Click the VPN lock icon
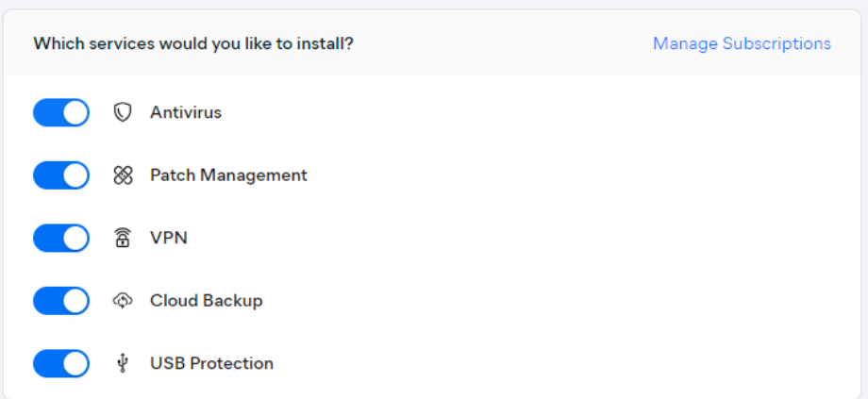 pyautogui.click(x=122, y=239)
